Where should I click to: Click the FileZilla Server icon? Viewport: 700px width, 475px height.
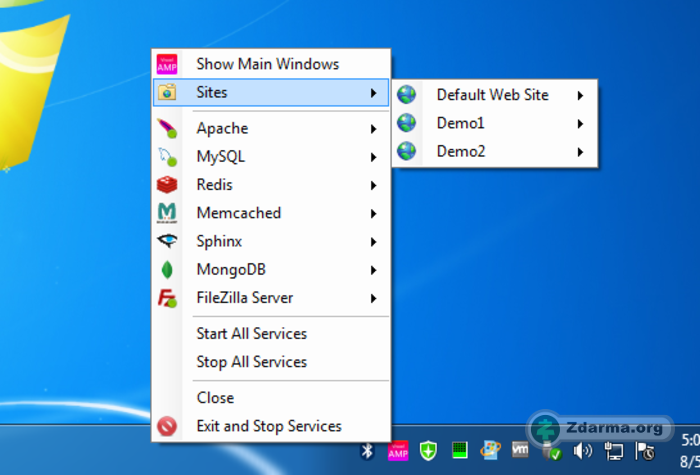167,298
